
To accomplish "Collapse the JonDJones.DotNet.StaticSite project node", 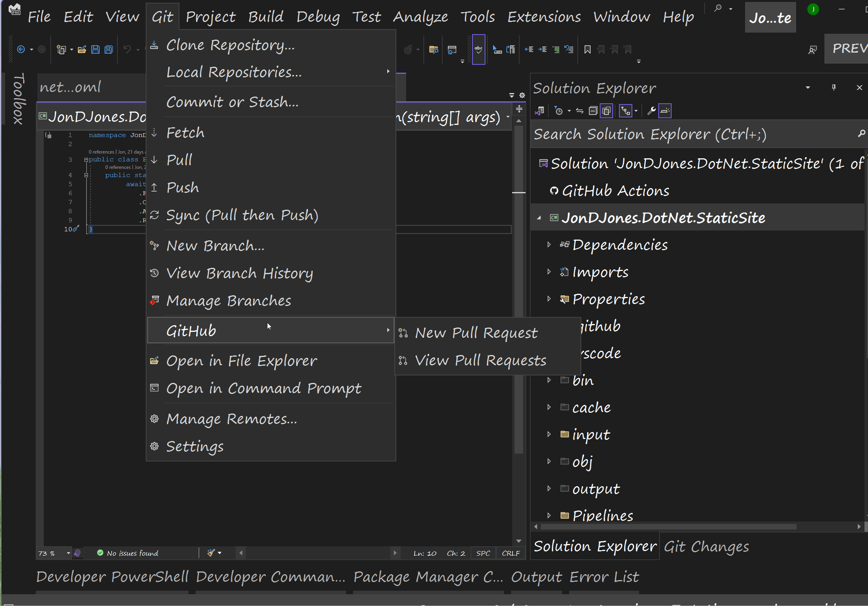I will (x=539, y=218).
